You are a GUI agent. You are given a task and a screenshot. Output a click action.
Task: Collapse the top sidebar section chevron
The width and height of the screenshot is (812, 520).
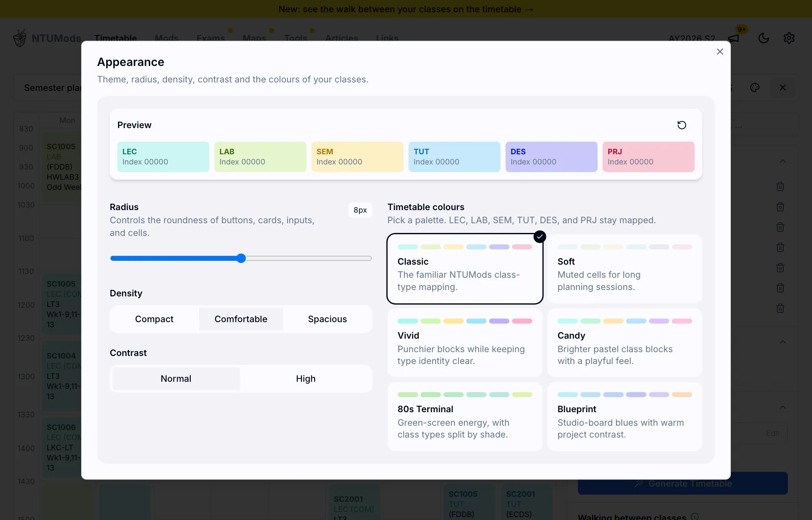(783, 161)
